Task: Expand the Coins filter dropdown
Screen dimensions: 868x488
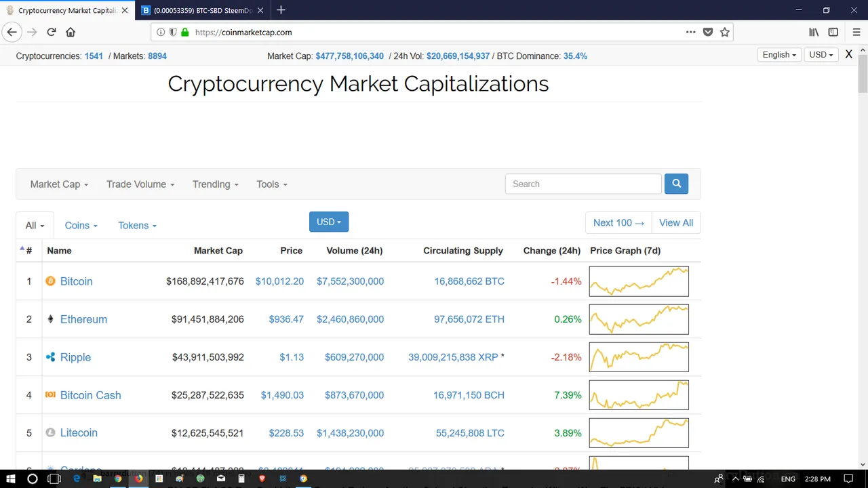Action: pos(81,226)
